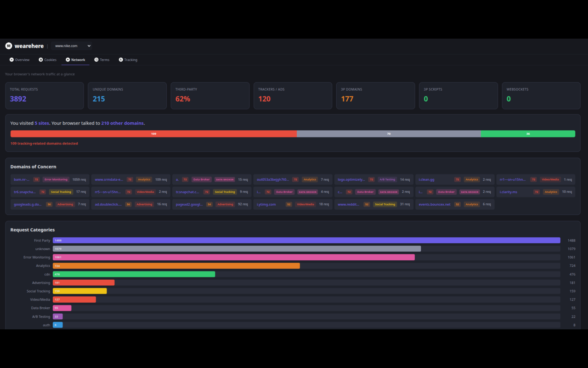Click the wearehere brand name

(29, 46)
